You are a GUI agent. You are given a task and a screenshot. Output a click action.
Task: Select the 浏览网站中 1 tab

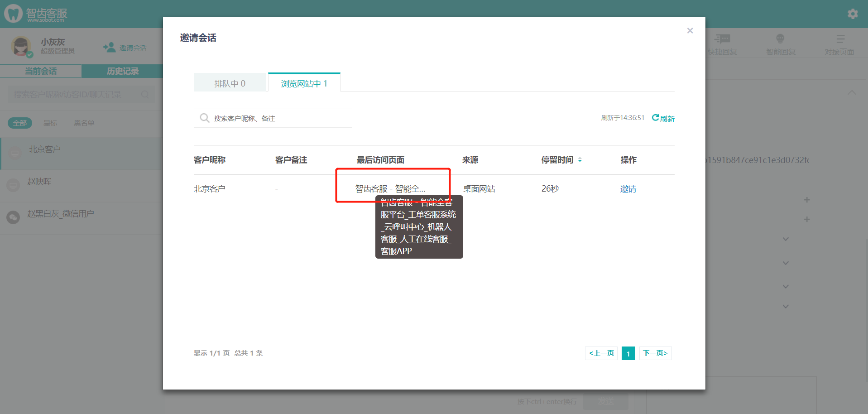(304, 83)
